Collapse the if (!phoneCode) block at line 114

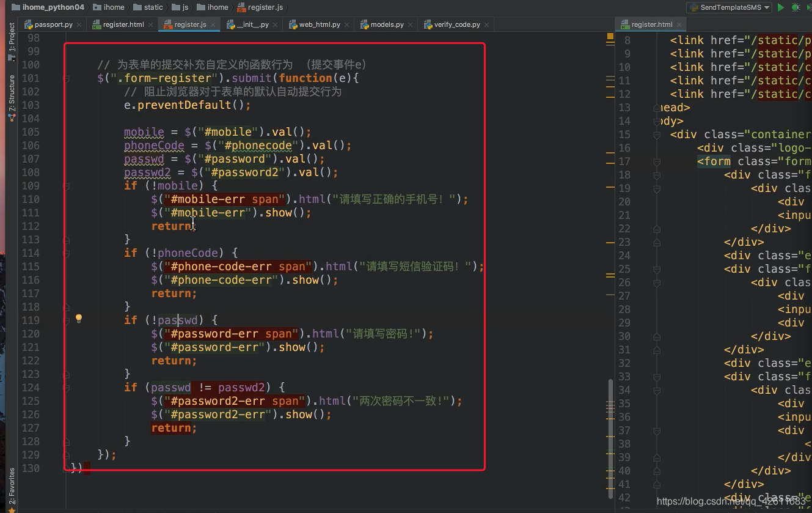point(67,253)
